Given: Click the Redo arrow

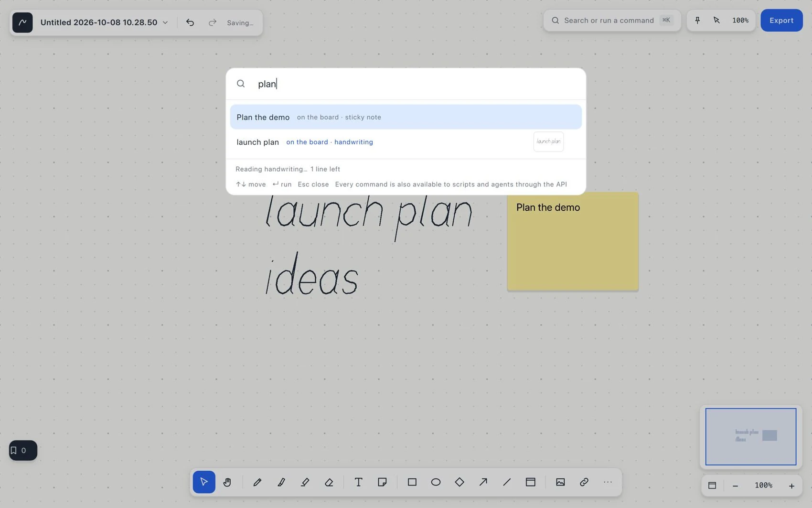Looking at the screenshot, I should pyautogui.click(x=213, y=22).
